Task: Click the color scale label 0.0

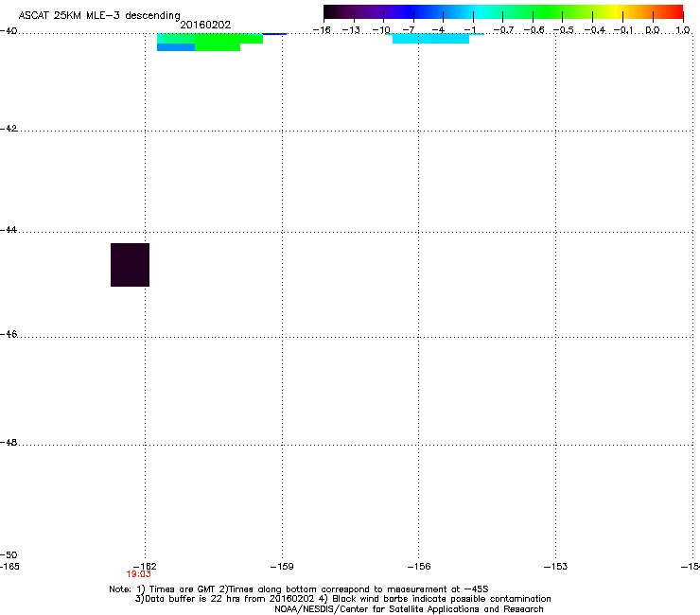Action: pyautogui.click(x=653, y=30)
